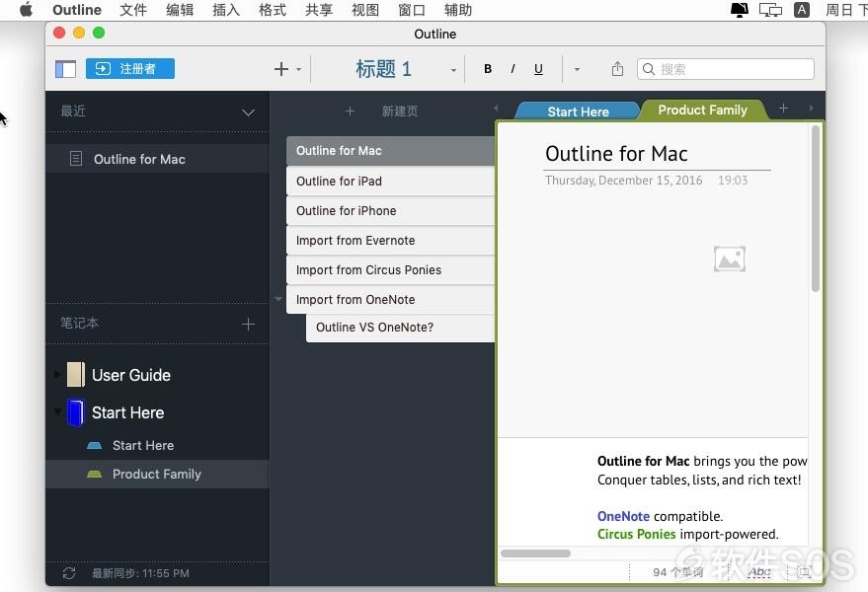Open recent item Outline for Mac
The image size is (868, 592).
tap(158, 159)
